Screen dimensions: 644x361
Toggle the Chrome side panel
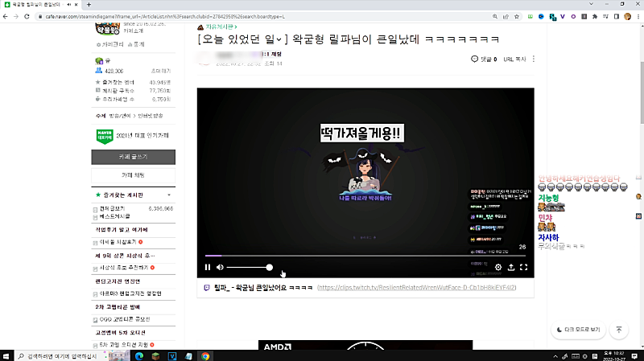617,16
